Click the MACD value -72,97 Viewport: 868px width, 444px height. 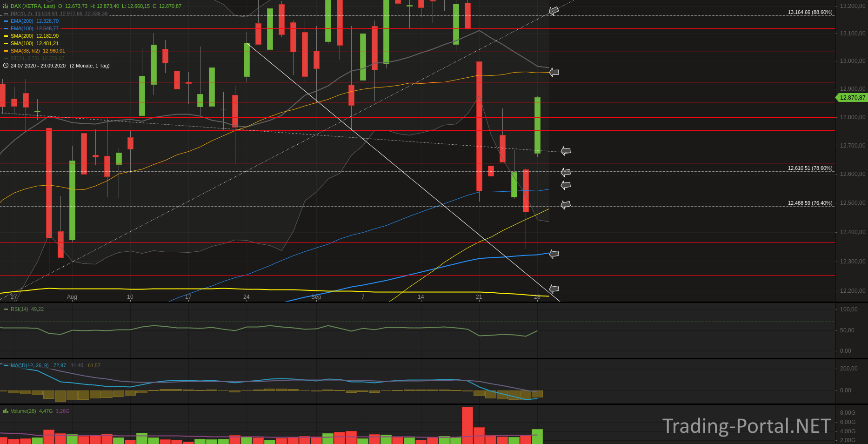click(x=59, y=365)
